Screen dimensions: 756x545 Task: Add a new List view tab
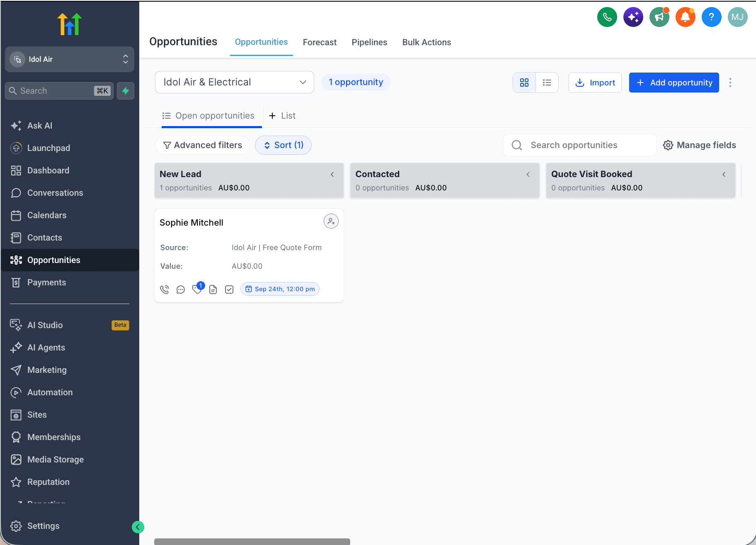282,116
